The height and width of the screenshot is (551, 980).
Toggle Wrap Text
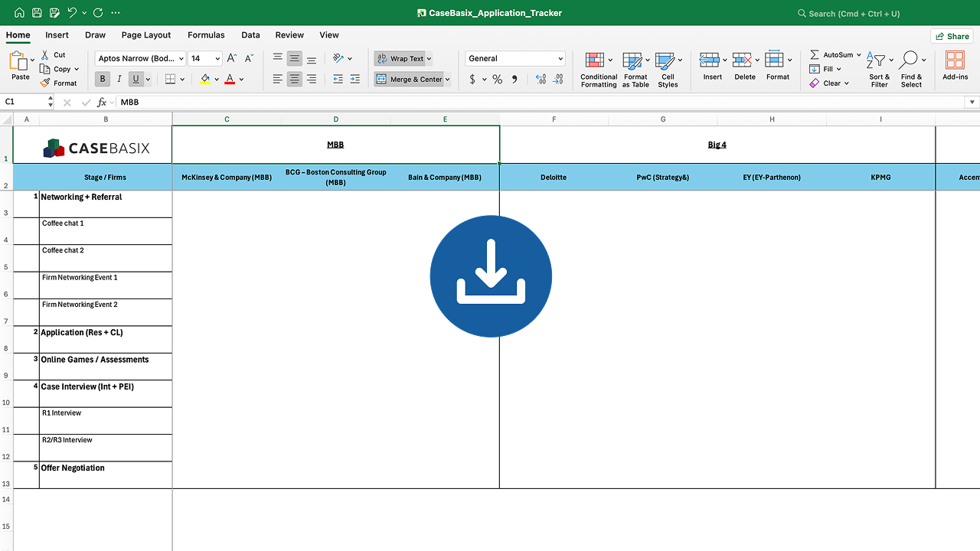400,58
